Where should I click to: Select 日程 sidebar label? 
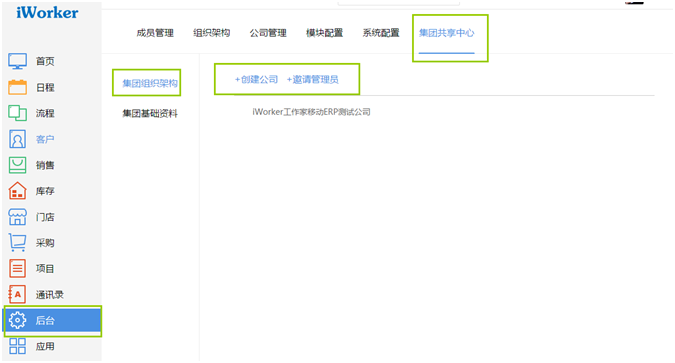coord(45,87)
